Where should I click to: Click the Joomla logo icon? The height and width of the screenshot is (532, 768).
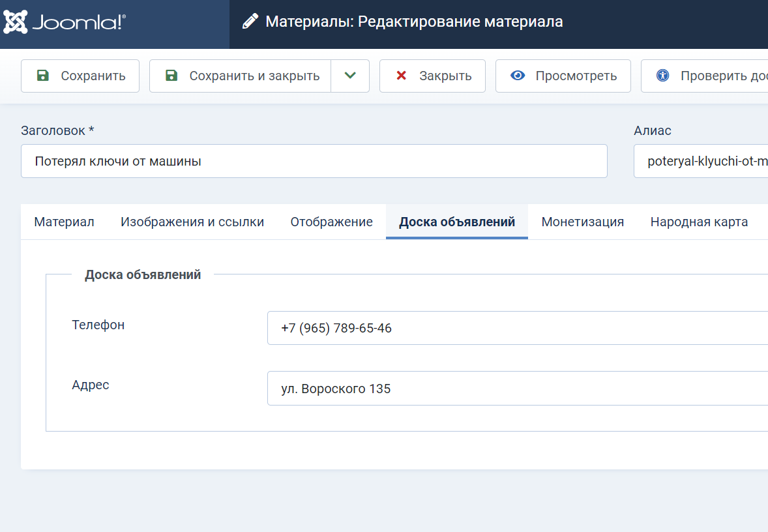[16, 22]
